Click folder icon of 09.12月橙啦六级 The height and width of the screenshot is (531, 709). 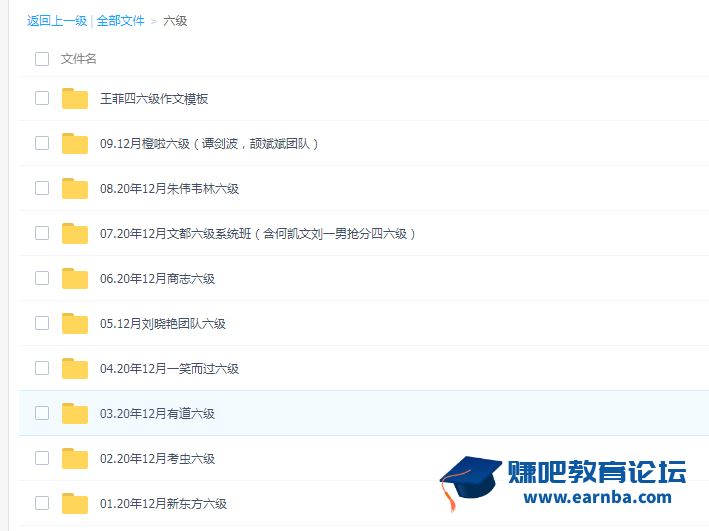click(x=75, y=143)
